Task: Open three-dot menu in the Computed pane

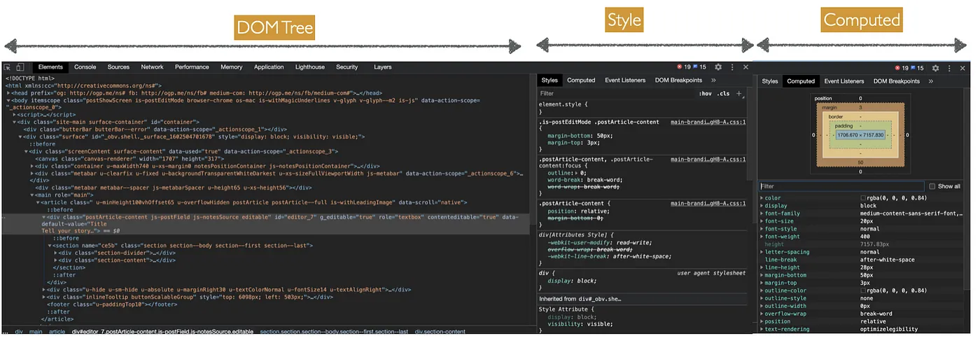Action: tap(948, 68)
